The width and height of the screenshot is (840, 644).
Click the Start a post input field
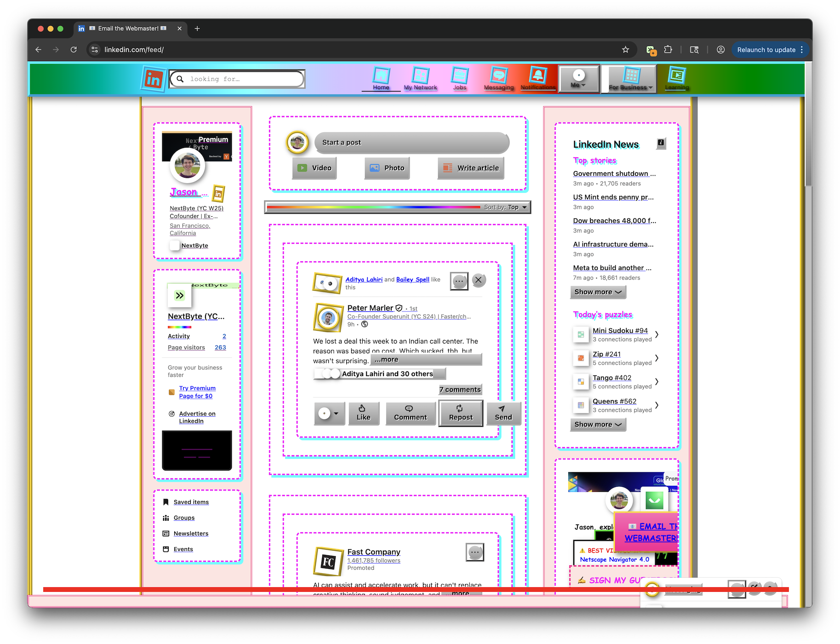411,143
